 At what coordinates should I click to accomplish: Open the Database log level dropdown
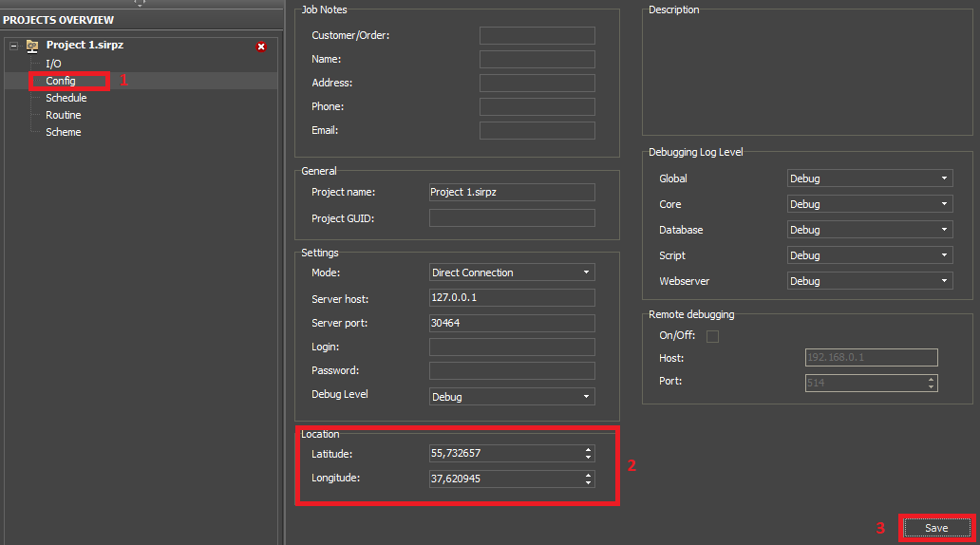click(x=869, y=230)
